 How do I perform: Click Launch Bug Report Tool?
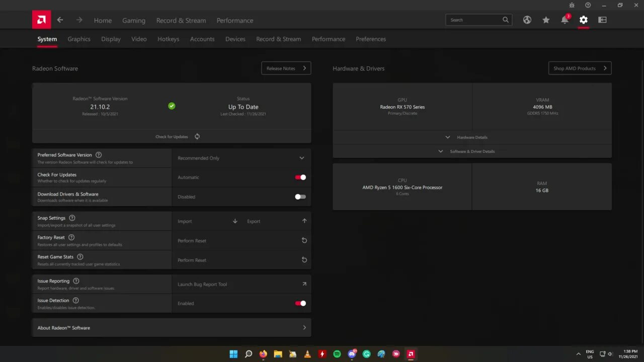pos(202,285)
